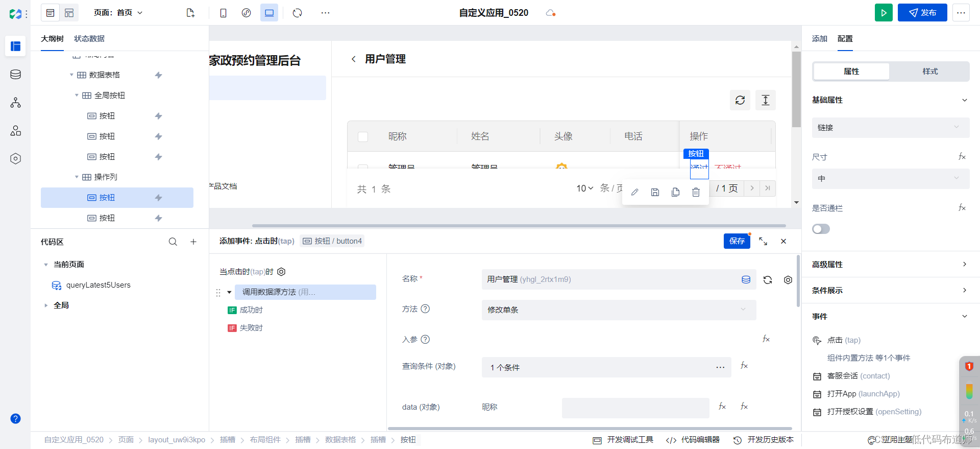980x449 pixels.
Task: Tick the table header select-all checkbox
Action: click(363, 136)
